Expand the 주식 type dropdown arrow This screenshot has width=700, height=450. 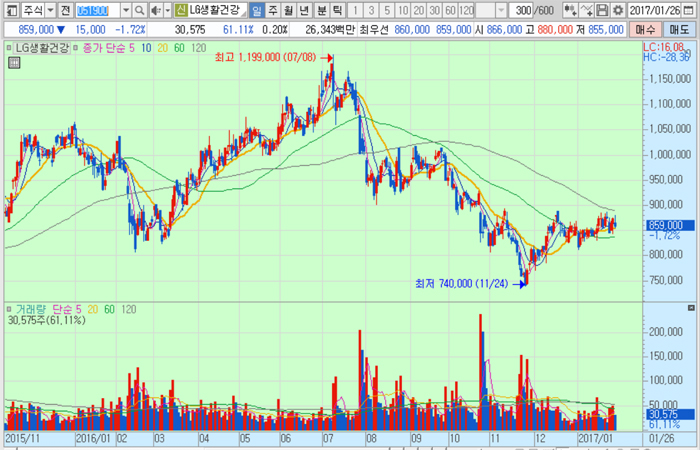pos(49,10)
